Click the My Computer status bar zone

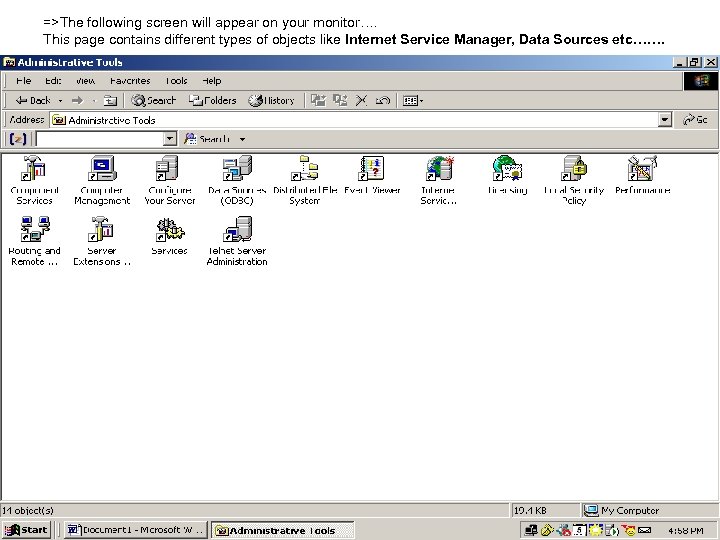pyautogui.click(x=650, y=510)
